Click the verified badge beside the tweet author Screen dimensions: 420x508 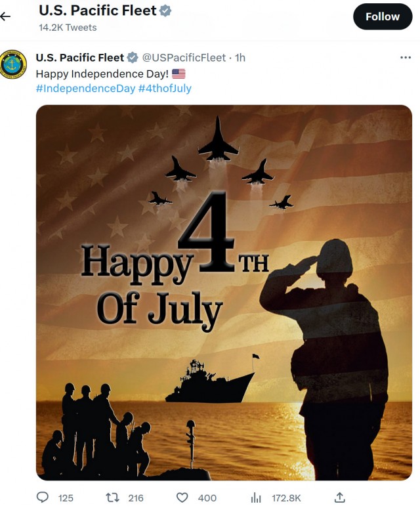tap(132, 58)
